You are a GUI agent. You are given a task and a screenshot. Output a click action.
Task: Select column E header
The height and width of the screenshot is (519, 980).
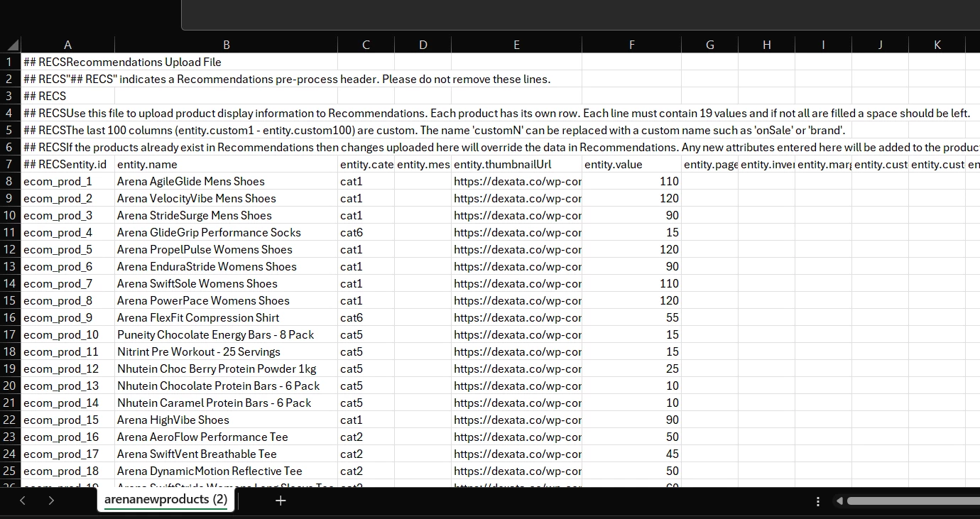[516, 45]
